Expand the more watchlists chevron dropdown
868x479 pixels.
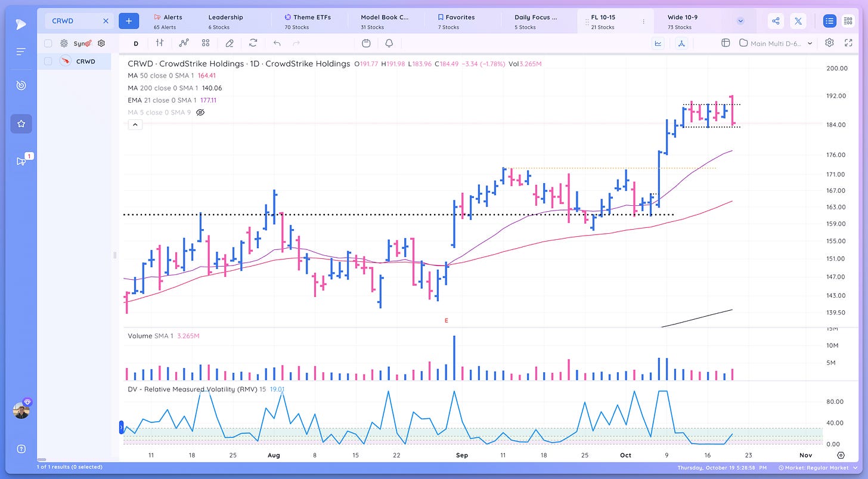[740, 21]
